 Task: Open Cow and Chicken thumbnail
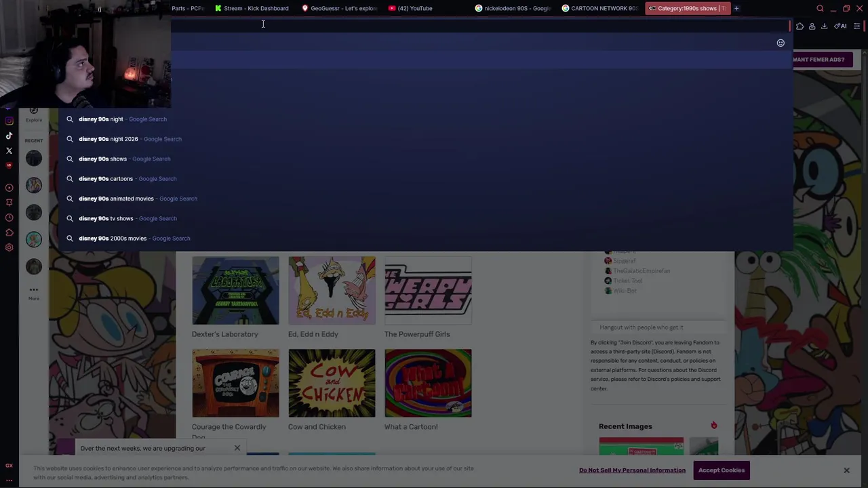click(332, 383)
